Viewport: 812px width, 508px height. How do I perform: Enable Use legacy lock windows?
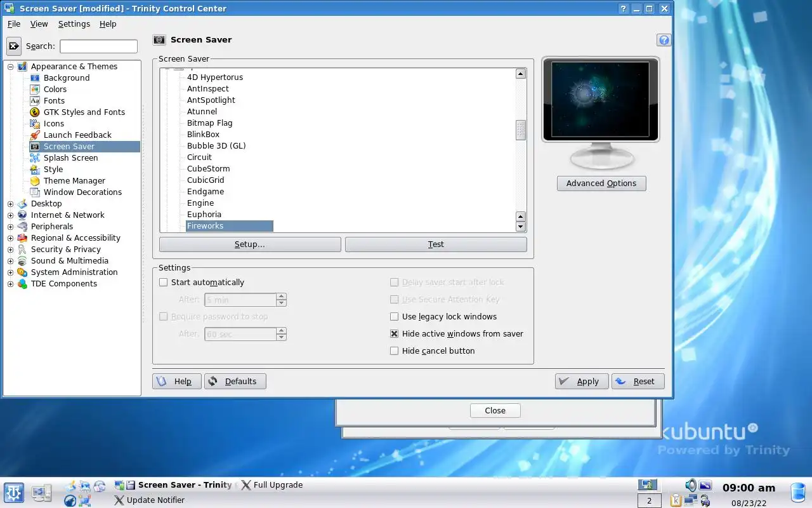[395, 317]
